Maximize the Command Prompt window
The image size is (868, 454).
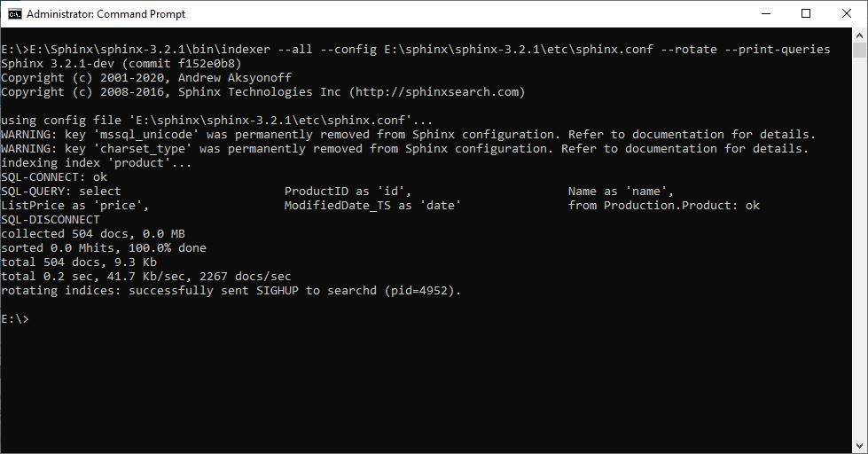point(805,14)
